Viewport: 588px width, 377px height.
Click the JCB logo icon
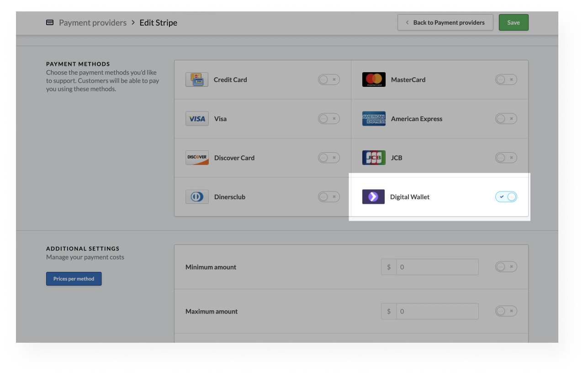click(x=374, y=158)
